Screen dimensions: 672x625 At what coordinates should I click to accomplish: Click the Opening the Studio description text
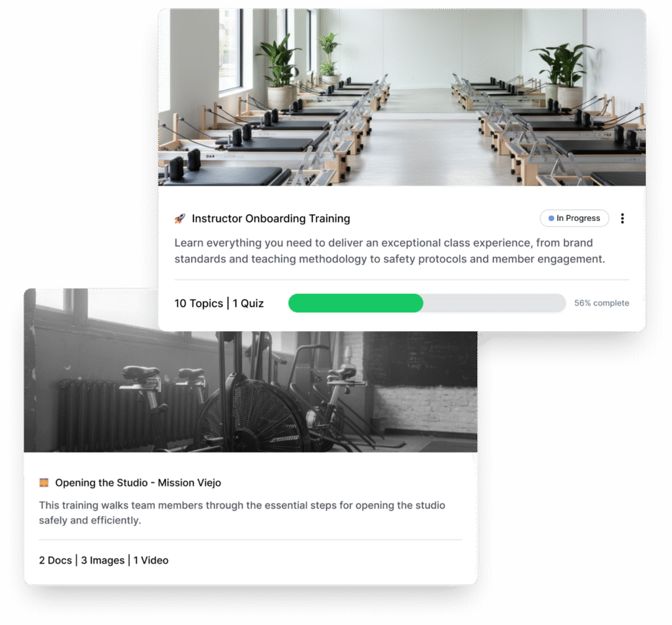coord(242,512)
